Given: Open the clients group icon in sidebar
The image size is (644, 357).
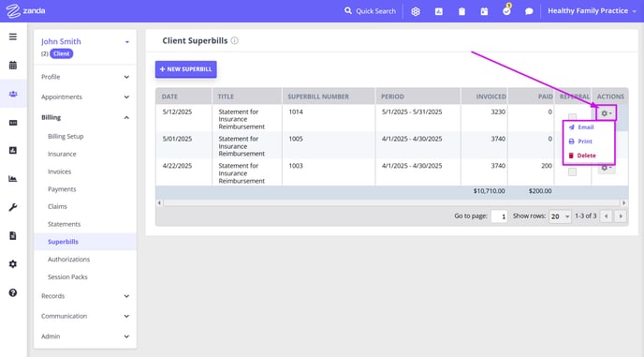Looking at the screenshot, I should click(x=13, y=94).
